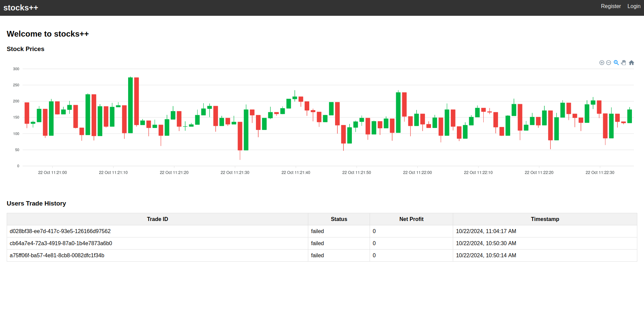Click net profit 0 for trade a75ff06f

(x=374, y=255)
